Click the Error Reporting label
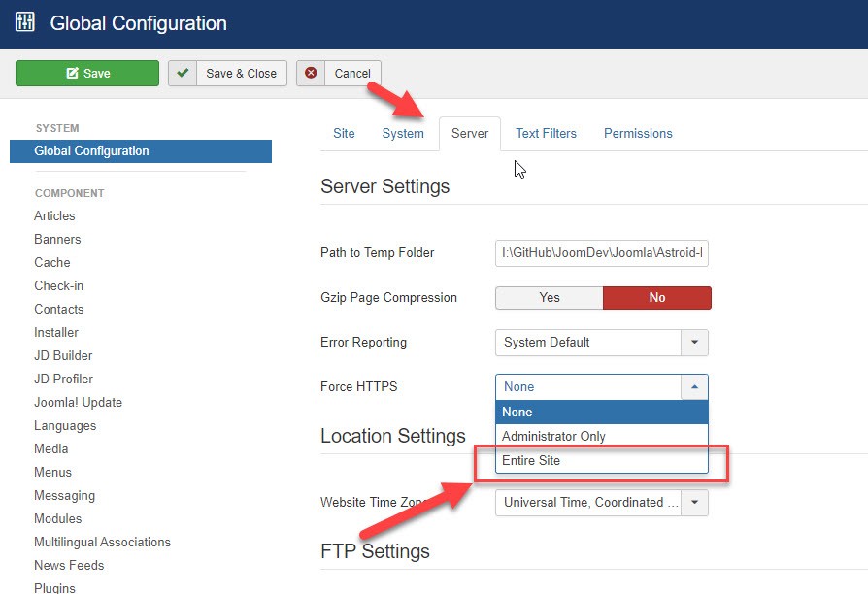868x594 pixels. [363, 342]
